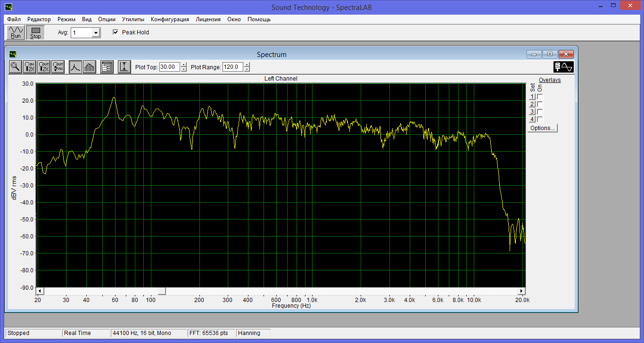Switch to line plot display mode
The height and width of the screenshot is (343, 644).
point(75,67)
